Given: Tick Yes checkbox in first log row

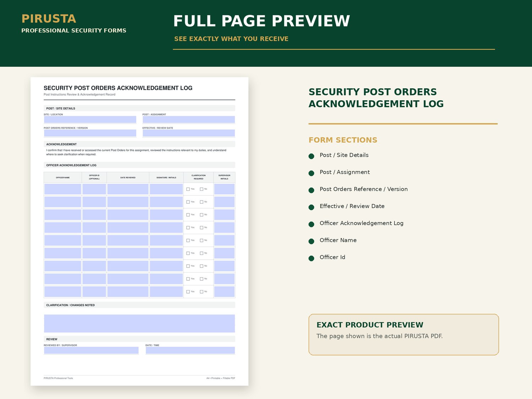Looking at the screenshot, I should pyautogui.click(x=188, y=189).
